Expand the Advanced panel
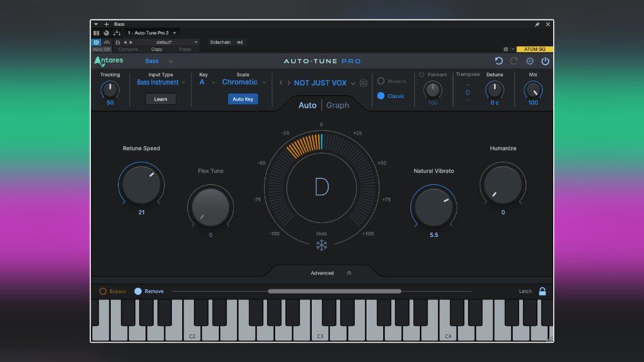 330,273
